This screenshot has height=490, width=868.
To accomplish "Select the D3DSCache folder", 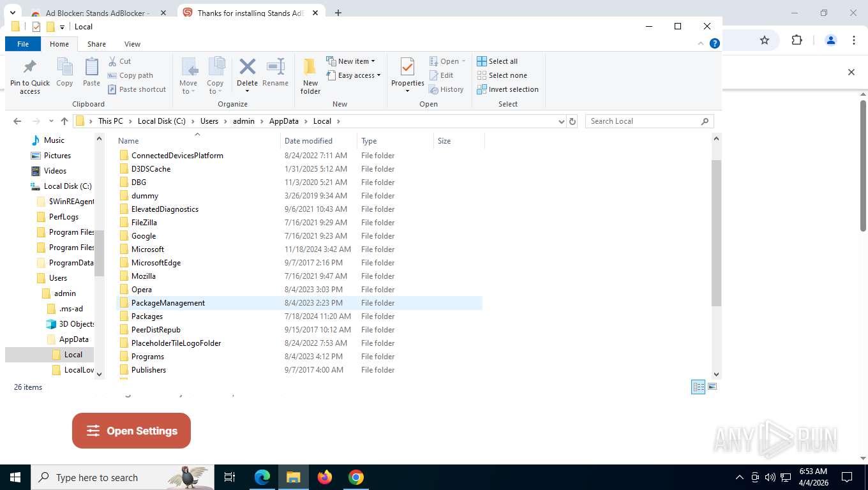I will [299, 169].
